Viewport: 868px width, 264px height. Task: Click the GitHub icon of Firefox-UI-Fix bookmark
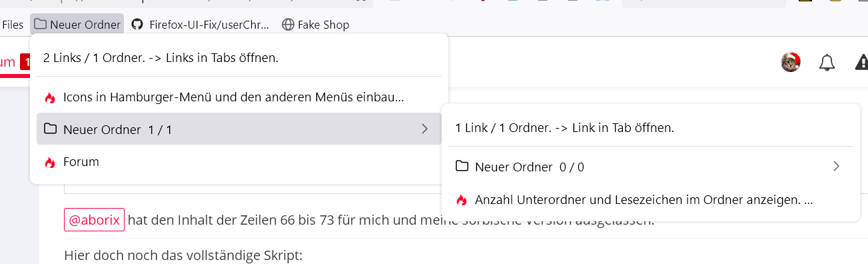137,25
